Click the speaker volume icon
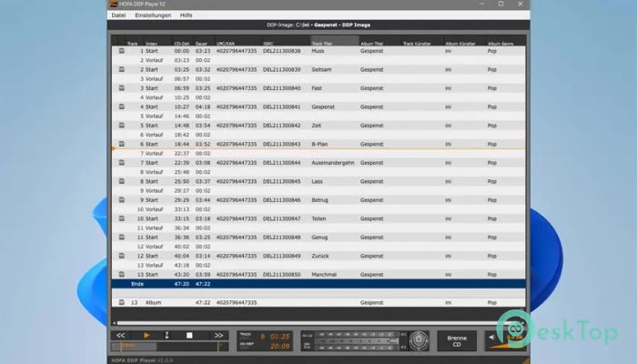 click(x=492, y=337)
